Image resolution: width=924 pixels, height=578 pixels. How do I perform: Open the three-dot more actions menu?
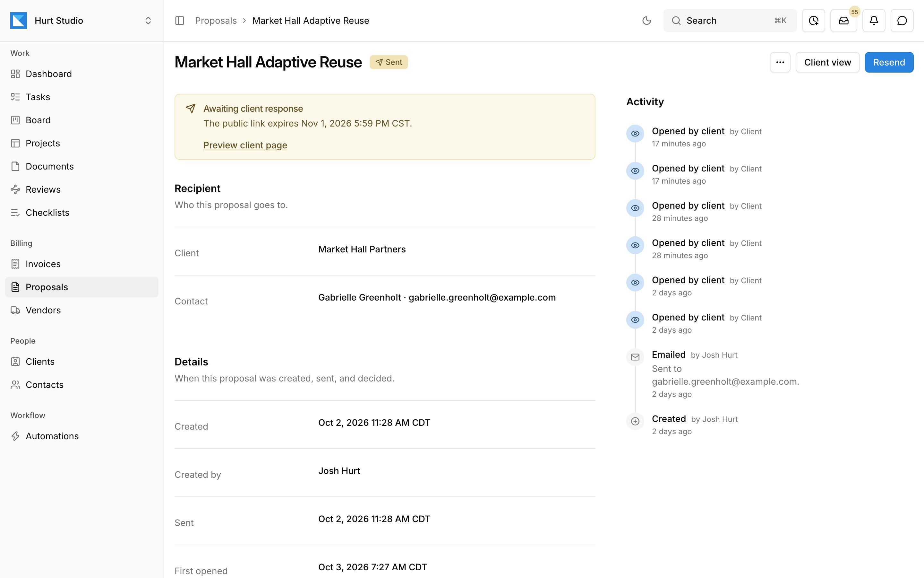(780, 62)
